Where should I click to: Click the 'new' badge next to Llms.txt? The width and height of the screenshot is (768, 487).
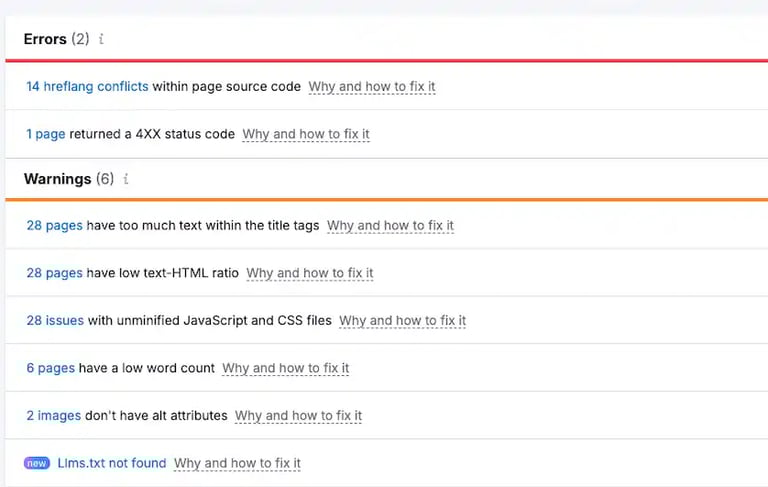[37, 463]
